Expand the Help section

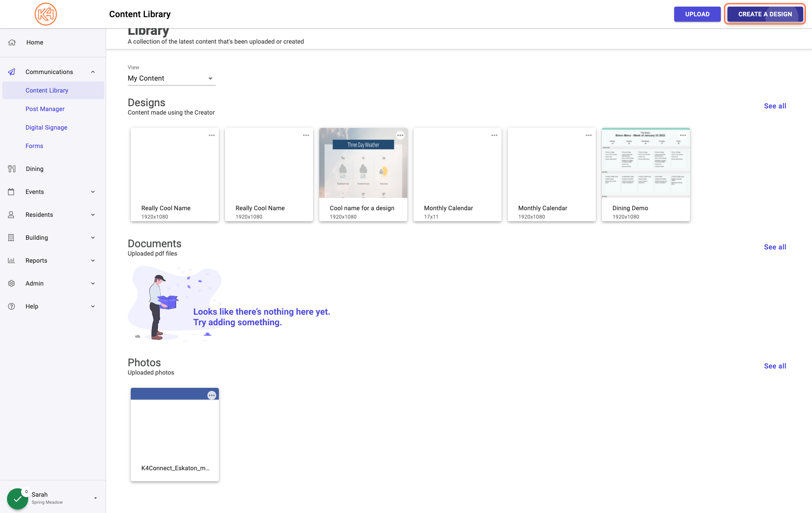(93, 306)
